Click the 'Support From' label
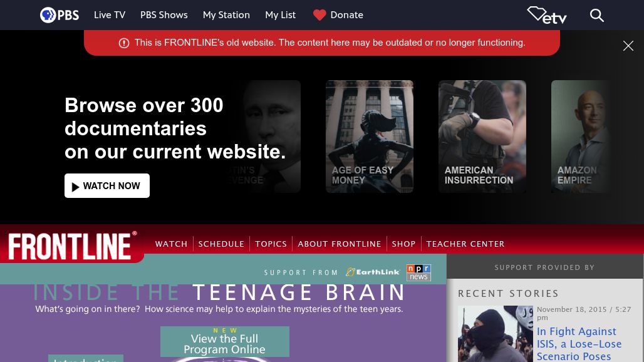The width and height of the screenshot is (644, 362). tap(301, 272)
